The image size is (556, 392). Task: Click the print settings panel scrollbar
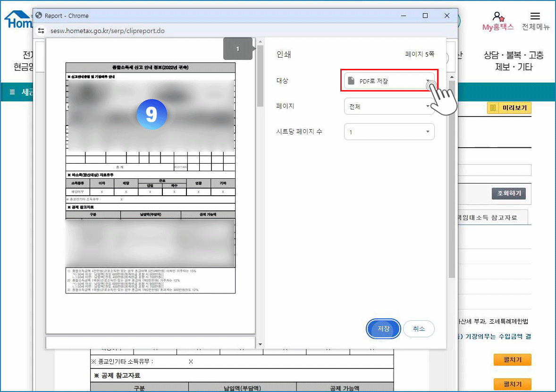(452, 179)
